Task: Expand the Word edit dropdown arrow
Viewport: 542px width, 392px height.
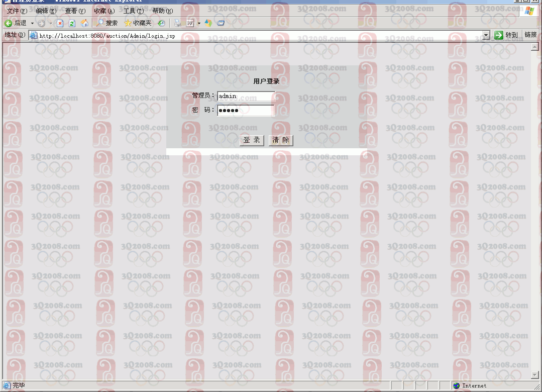Action: click(199, 23)
